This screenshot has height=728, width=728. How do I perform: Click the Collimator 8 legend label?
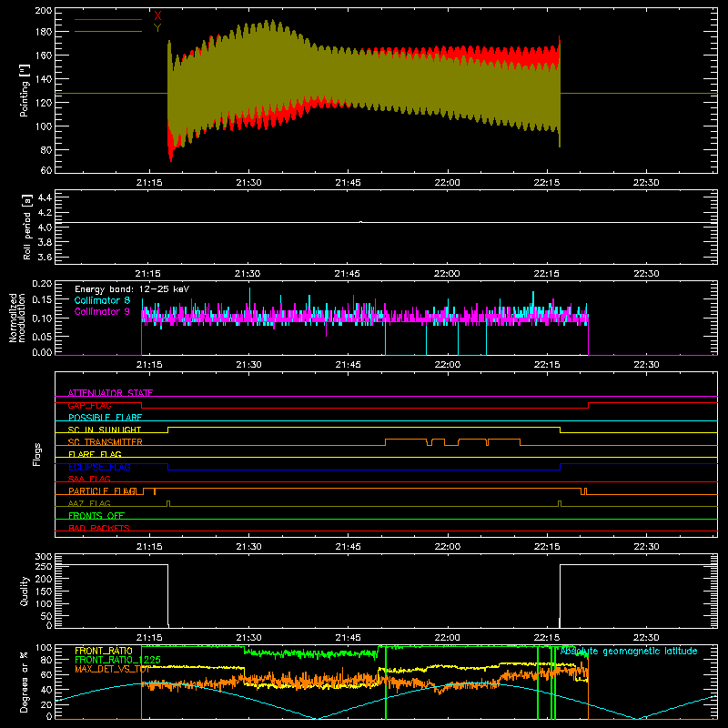click(x=102, y=300)
